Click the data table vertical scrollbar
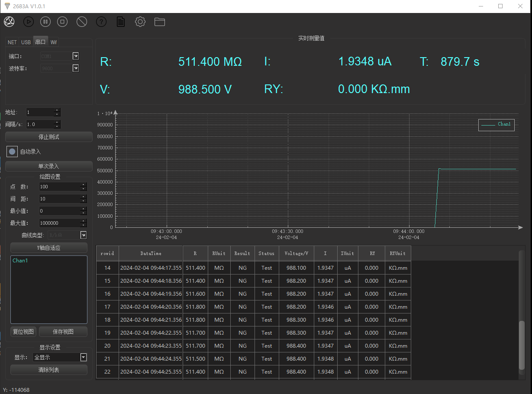This screenshot has height=394, width=532. (522, 344)
